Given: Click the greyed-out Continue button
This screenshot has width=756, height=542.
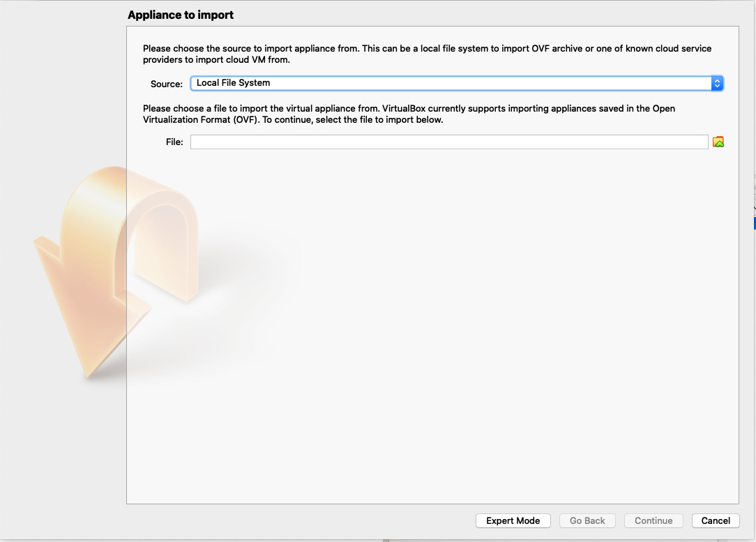Looking at the screenshot, I should click(653, 520).
